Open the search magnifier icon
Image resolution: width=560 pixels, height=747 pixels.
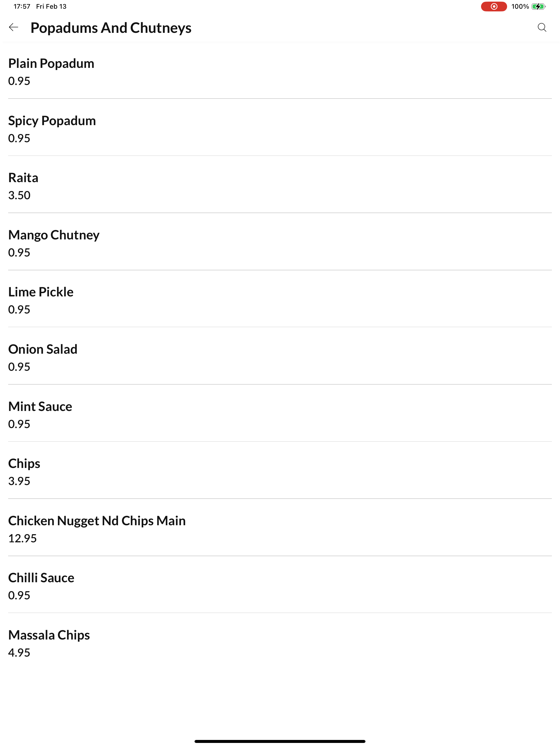[x=542, y=27]
